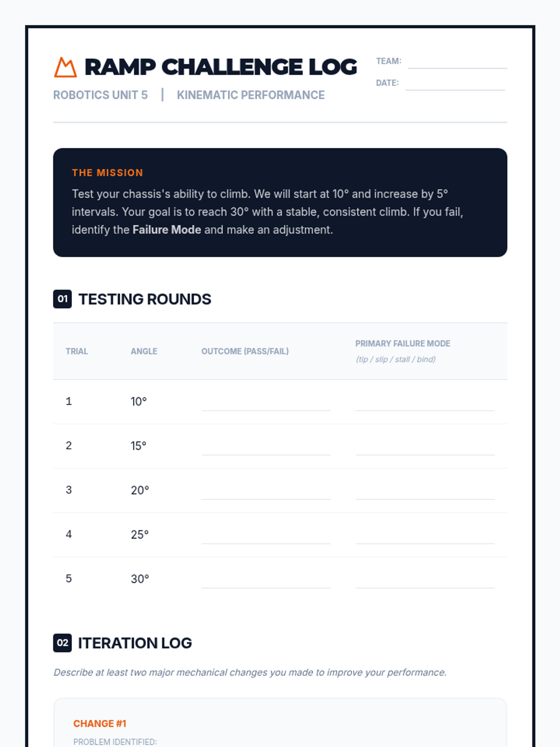This screenshot has width=560, height=747.
Task: Click failure mode field for 20° trial
Action: coord(425,492)
